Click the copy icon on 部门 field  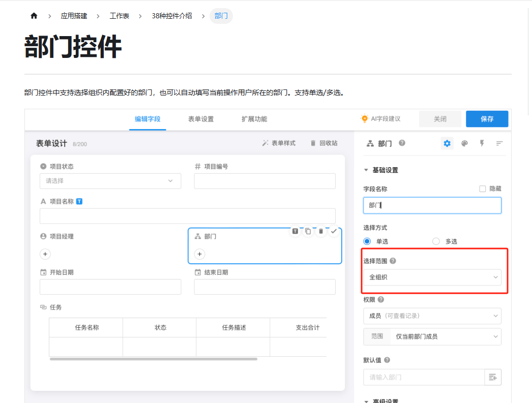pyautogui.click(x=308, y=231)
